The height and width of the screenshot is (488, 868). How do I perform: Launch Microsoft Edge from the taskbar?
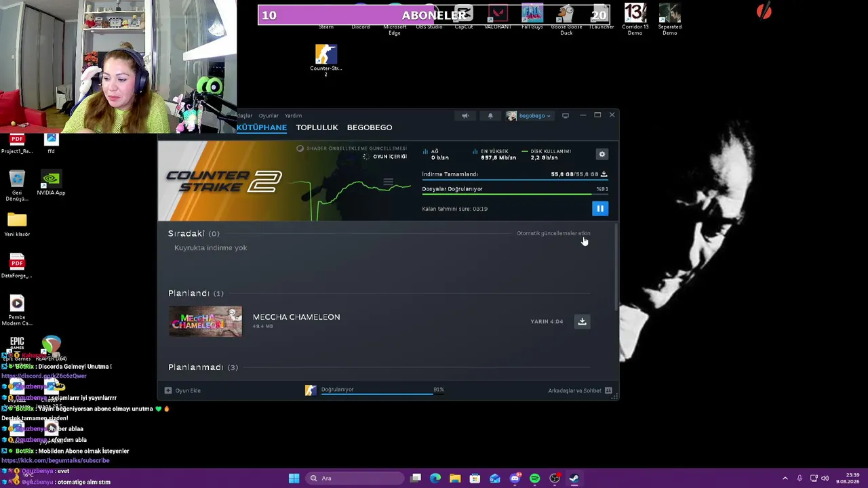tap(435, 479)
